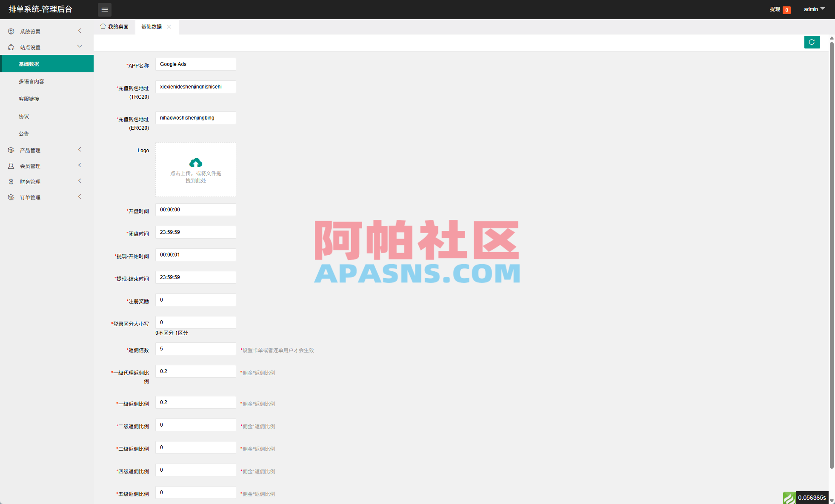Viewport: 835px width, 504px height.
Task: Click the 订单管理 sidebar icon
Action: pos(11,197)
